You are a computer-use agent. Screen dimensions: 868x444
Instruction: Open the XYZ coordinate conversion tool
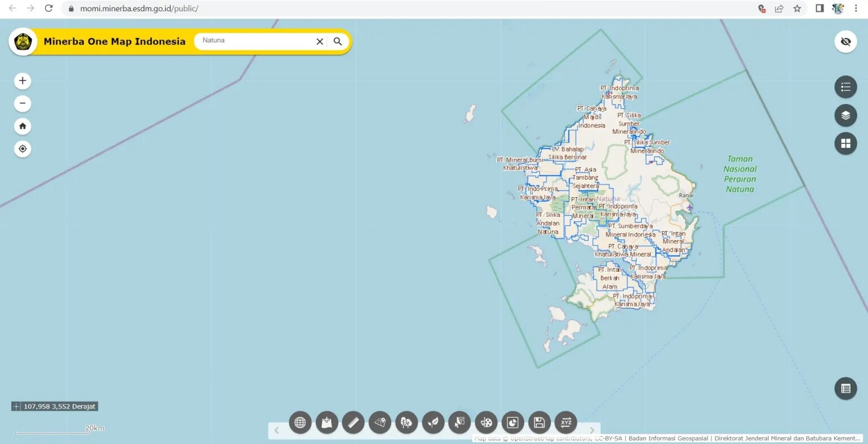(x=566, y=423)
